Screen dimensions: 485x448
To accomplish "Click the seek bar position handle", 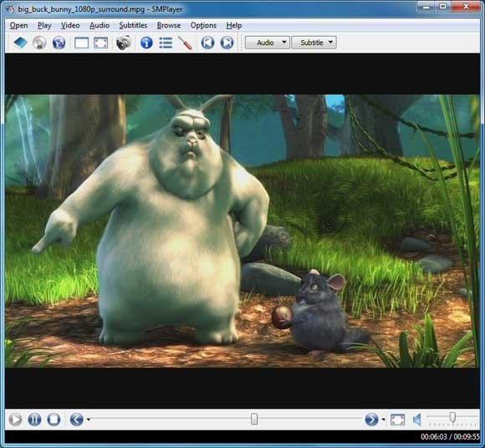I will (x=254, y=420).
